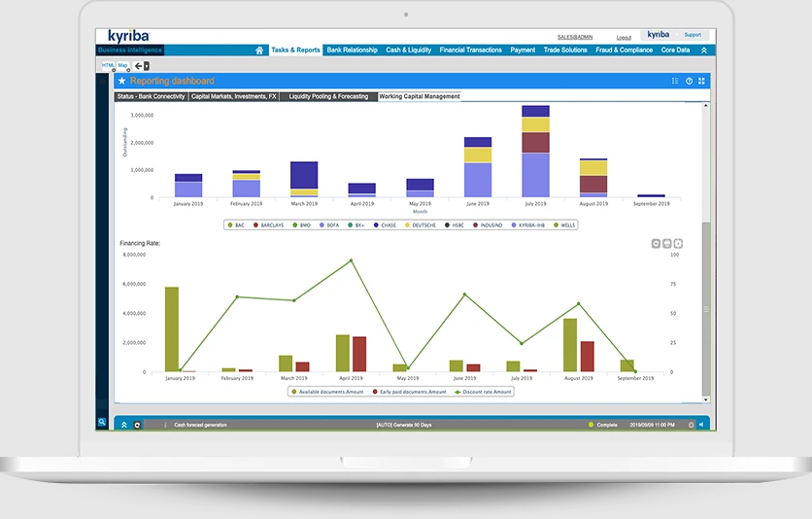Open the Bank Relationship menu
Viewport: 812px width, 519px height.
pyautogui.click(x=353, y=51)
